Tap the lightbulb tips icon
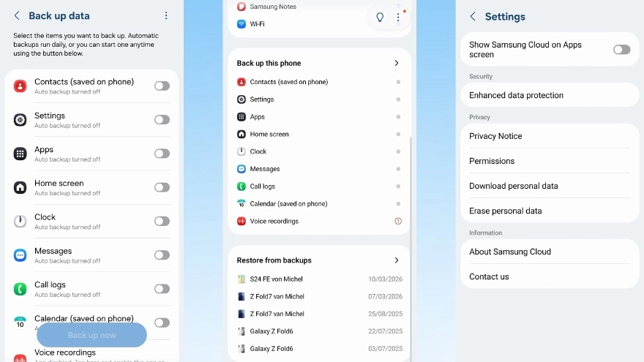Viewport: 644px width, 362px height. tap(380, 18)
